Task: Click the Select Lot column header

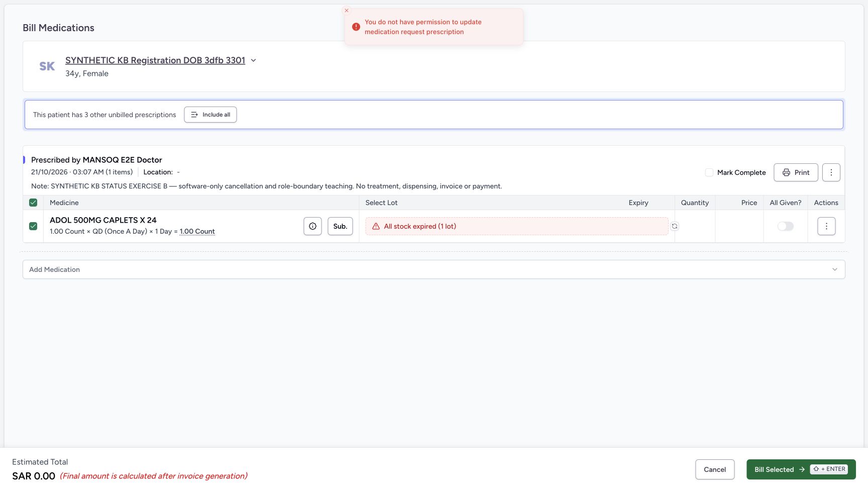Action: point(381,203)
